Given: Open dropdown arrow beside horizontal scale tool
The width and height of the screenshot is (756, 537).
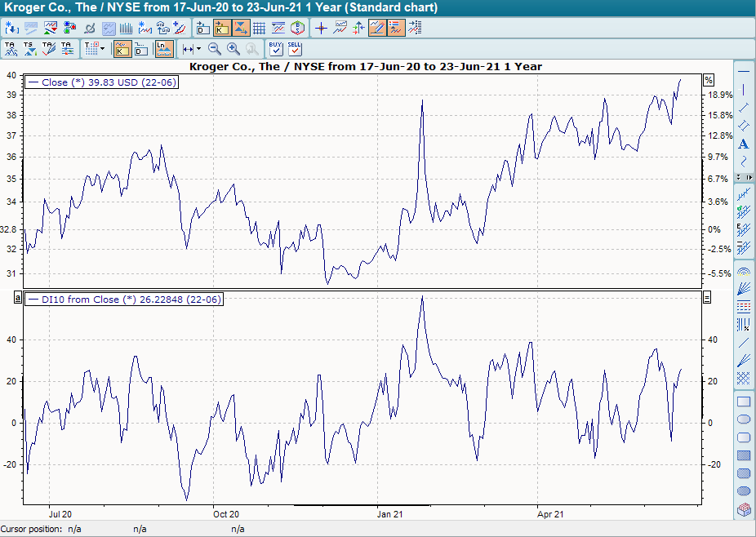Looking at the screenshot, I should [x=198, y=49].
